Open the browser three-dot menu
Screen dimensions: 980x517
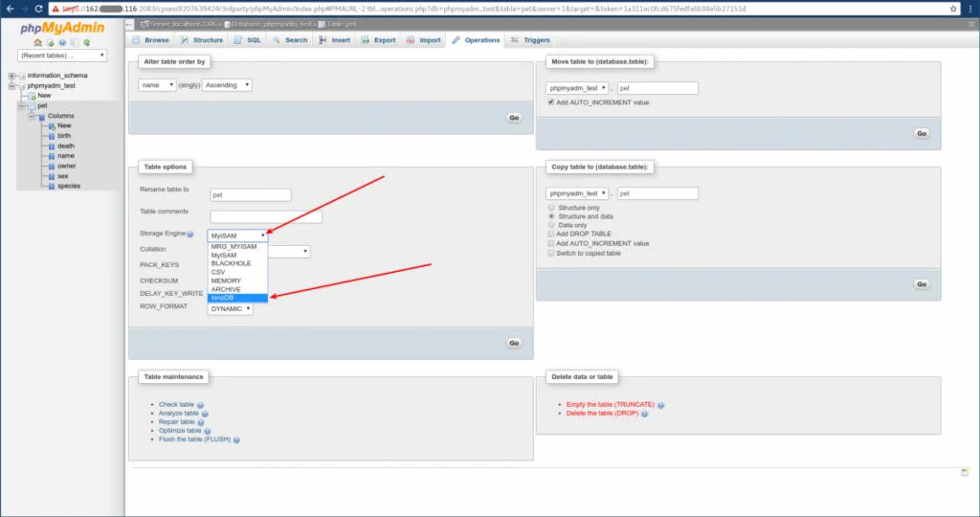[x=970, y=9]
